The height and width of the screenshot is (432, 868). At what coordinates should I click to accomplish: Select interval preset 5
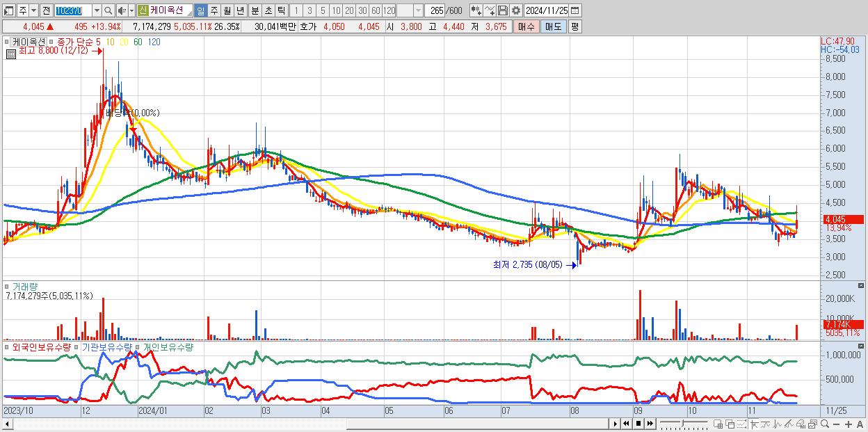click(x=323, y=10)
